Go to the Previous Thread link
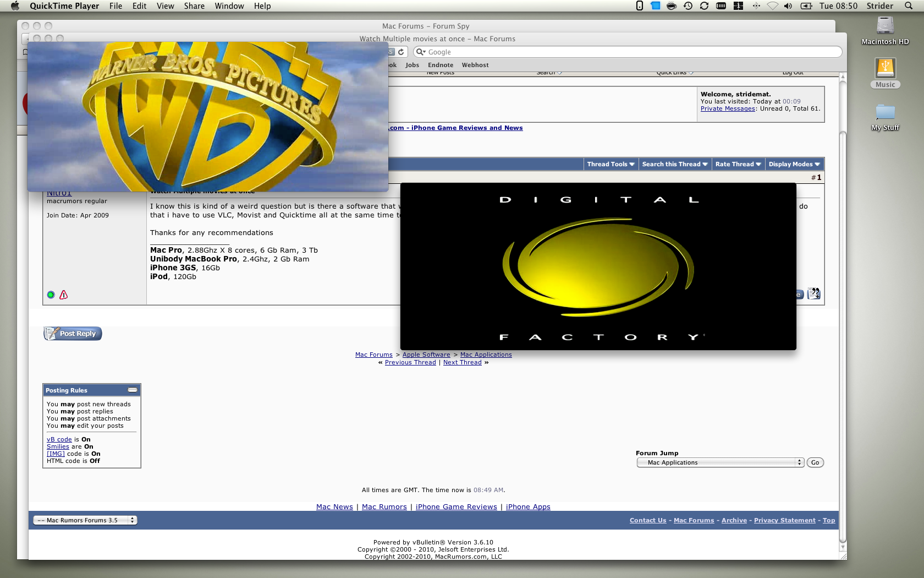924x578 pixels. pos(410,362)
